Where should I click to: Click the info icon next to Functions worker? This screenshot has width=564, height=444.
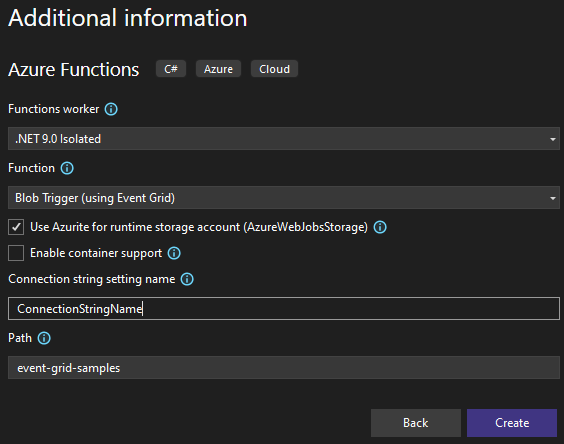coord(111,109)
